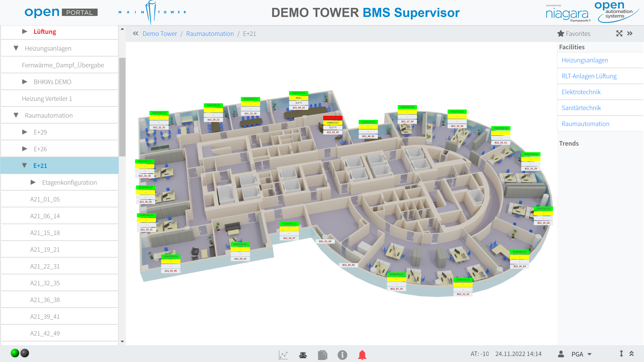Select A21_06_14 in the tree
644x362 pixels.
point(45,216)
